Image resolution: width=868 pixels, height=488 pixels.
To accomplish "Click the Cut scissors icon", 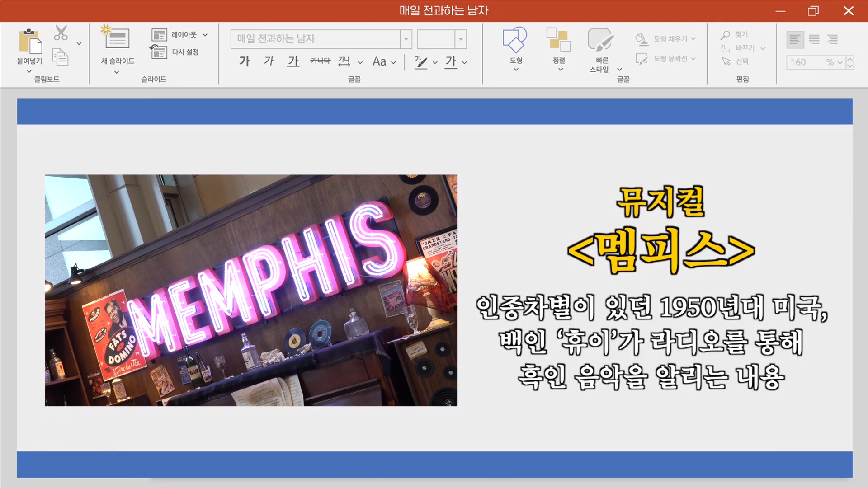I will tap(61, 33).
